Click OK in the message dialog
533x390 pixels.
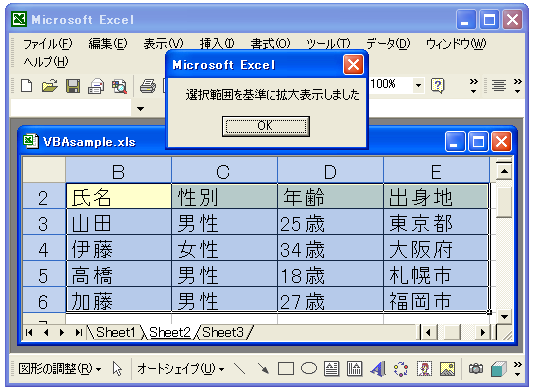pos(265,126)
